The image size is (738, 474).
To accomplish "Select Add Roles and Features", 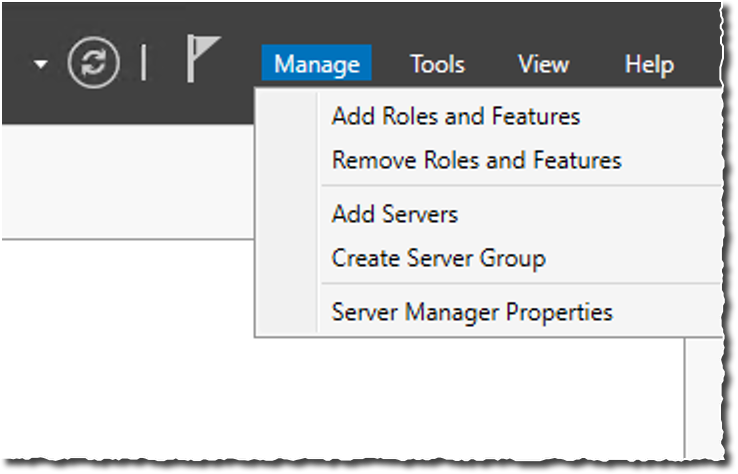I will point(455,116).
